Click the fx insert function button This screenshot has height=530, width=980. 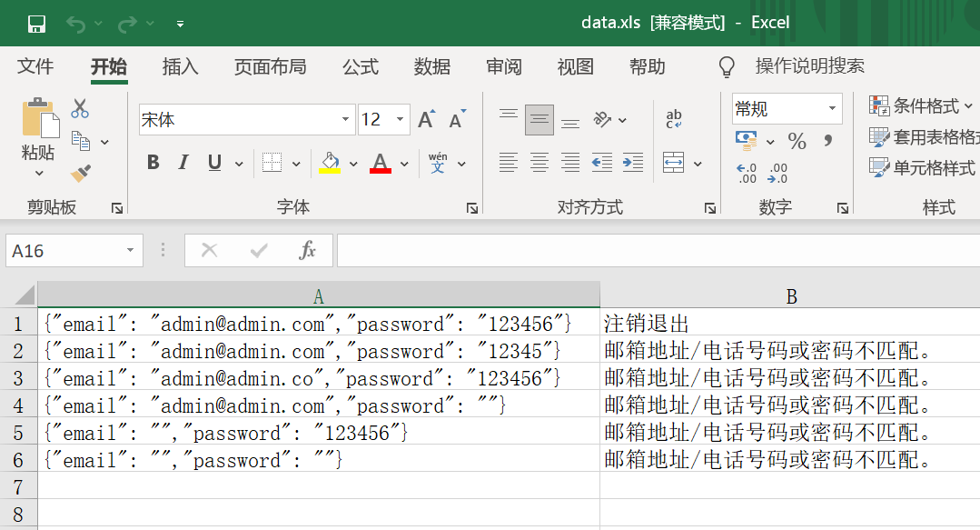coord(307,251)
